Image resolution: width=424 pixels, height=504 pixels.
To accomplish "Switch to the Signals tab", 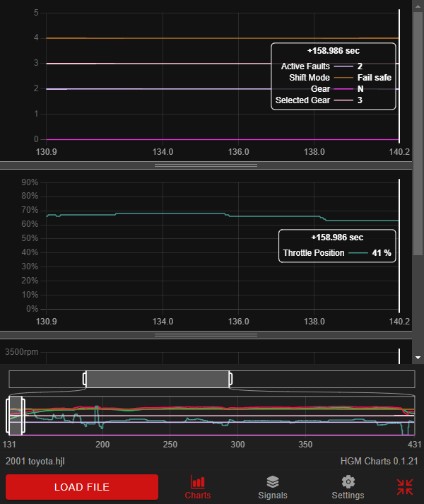I will pyautogui.click(x=273, y=487).
